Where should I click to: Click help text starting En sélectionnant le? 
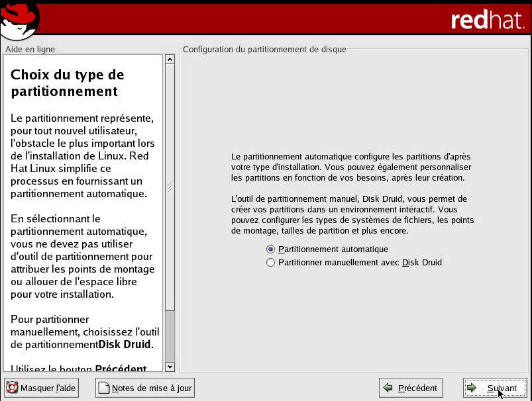click(x=82, y=256)
